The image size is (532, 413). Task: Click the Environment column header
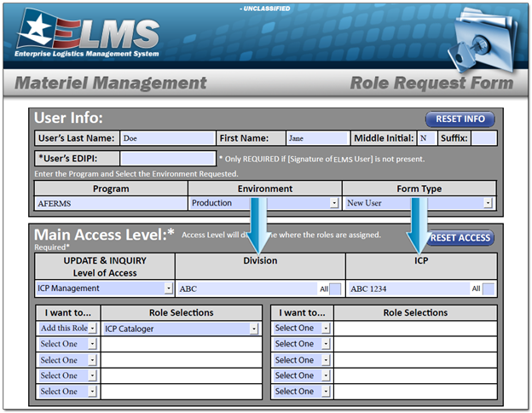click(265, 189)
